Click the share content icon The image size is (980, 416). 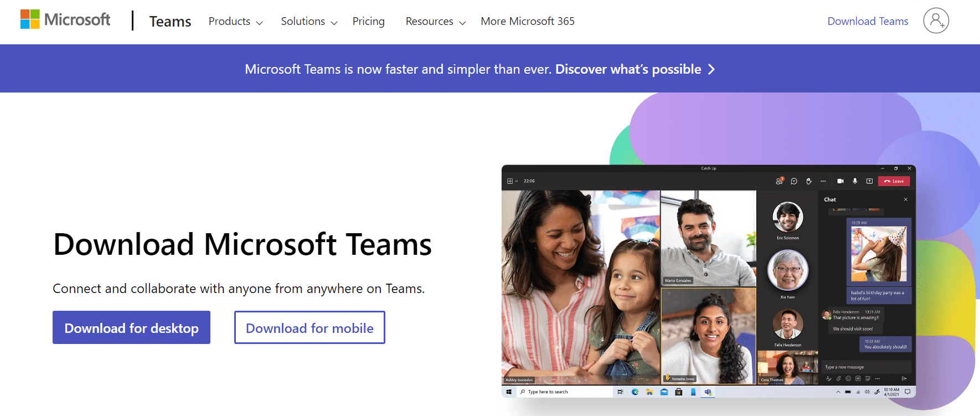(x=869, y=181)
